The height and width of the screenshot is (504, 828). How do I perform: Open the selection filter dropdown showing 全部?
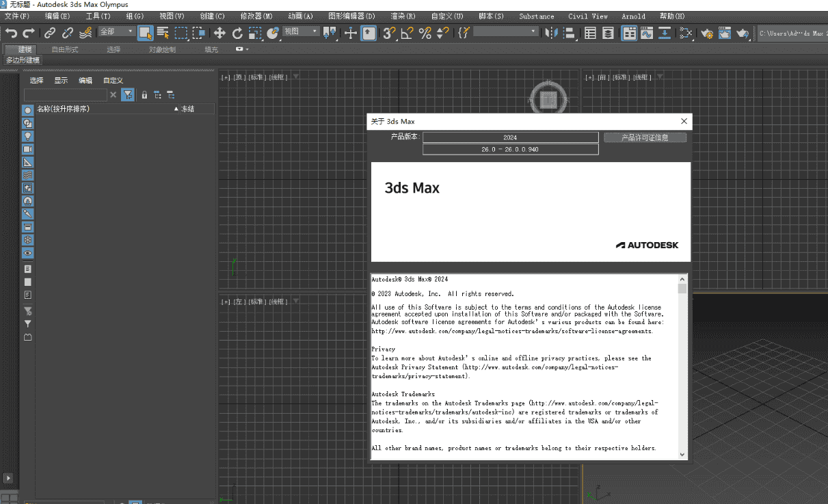pos(118,32)
